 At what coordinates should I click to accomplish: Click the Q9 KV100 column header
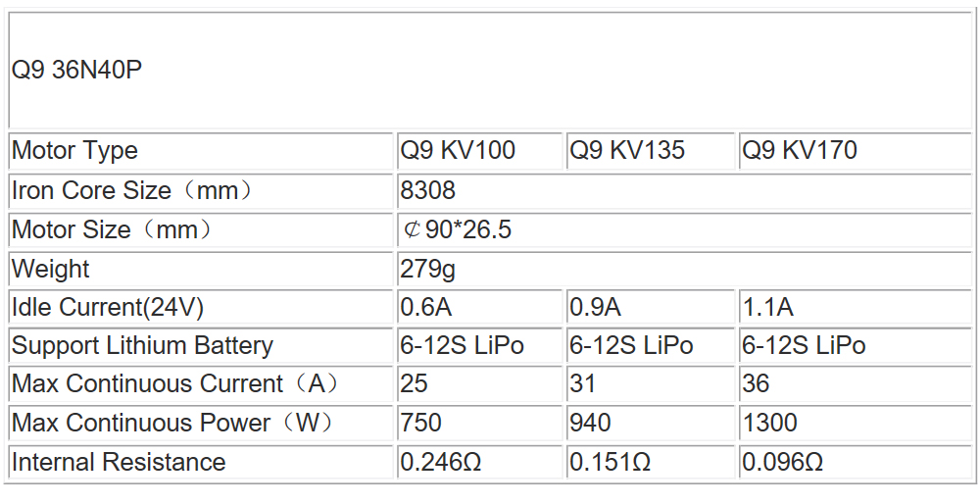[x=458, y=151]
